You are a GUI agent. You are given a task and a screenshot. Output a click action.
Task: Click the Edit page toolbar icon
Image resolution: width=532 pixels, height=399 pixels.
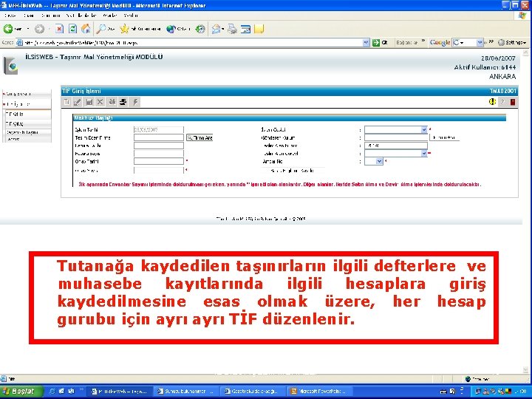click(245, 29)
